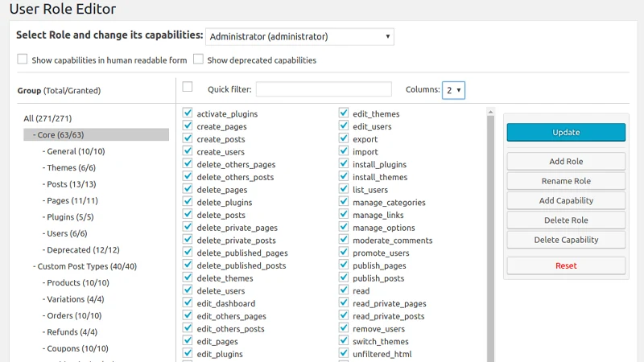This screenshot has height=362, width=644.
Task: Click the red Reset button
Action: click(x=566, y=265)
